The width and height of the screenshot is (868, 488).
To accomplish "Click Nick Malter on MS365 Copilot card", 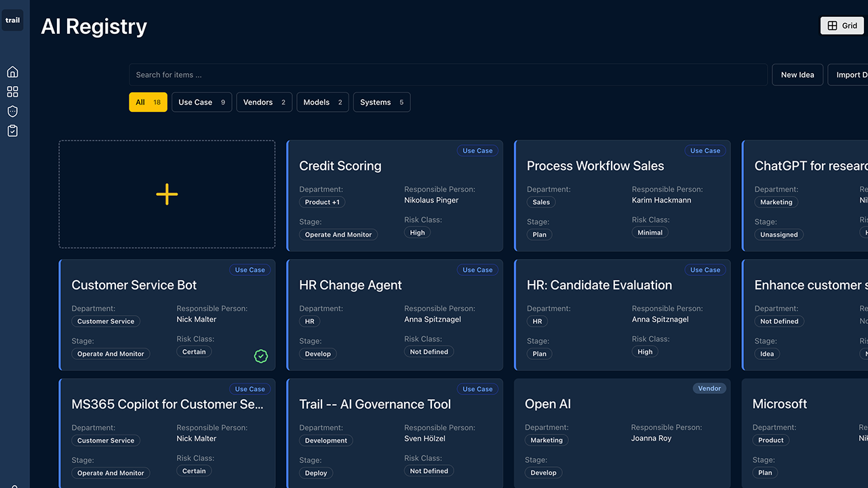I will pos(197,439).
